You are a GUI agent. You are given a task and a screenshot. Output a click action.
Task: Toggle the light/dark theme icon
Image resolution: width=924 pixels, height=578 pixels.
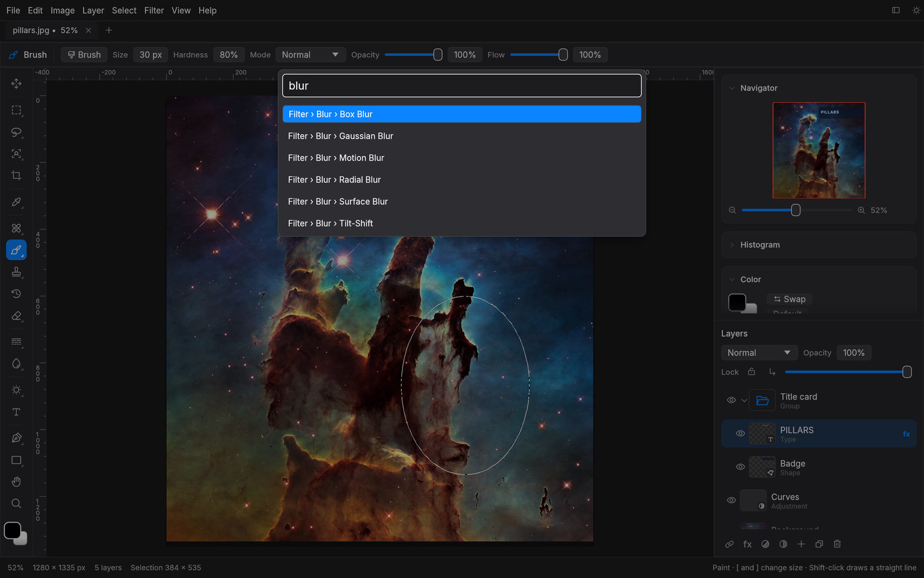pyautogui.click(x=916, y=10)
